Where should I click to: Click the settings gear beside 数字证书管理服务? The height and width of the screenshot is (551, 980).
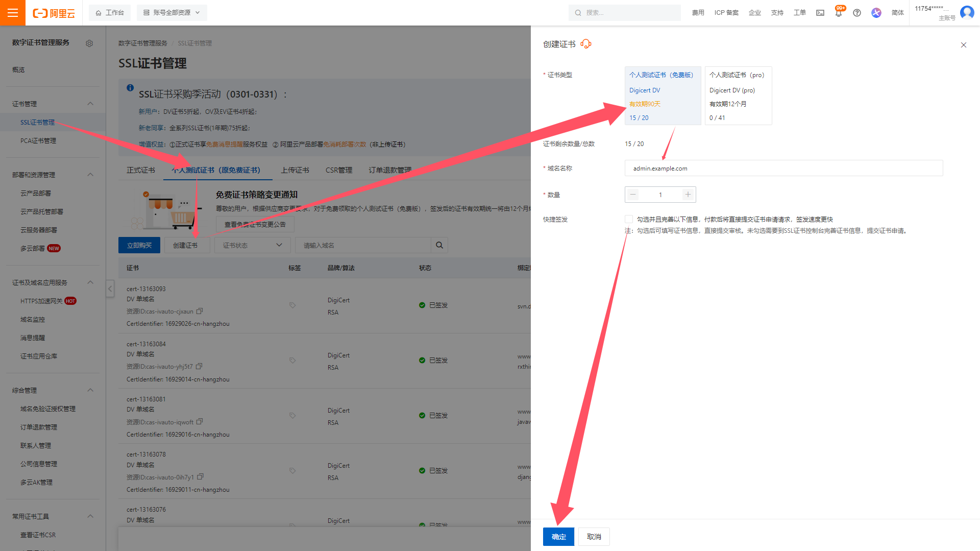tap(89, 43)
